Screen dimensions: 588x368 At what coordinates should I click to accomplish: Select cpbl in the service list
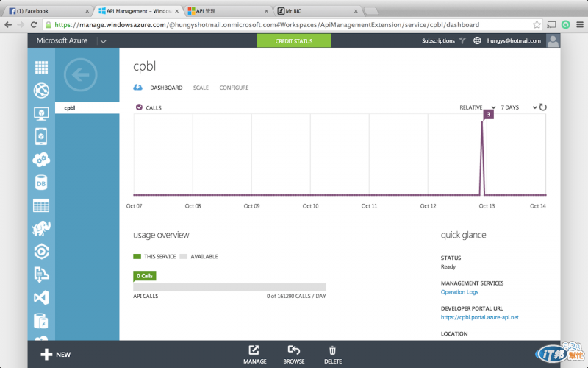pyautogui.click(x=87, y=107)
